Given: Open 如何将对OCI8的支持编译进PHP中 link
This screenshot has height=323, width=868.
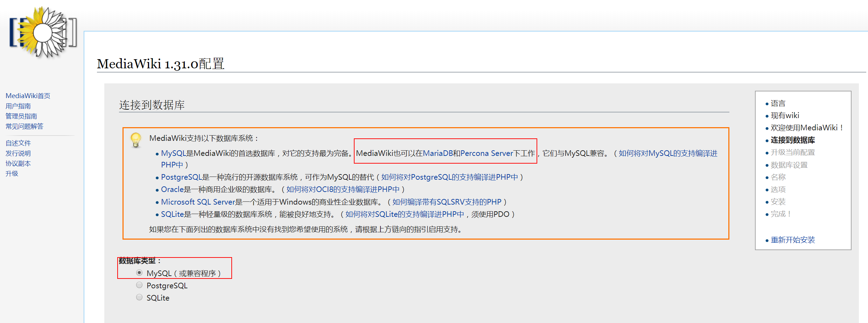Looking at the screenshot, I should pyautogui.click(x=343, y=190).
